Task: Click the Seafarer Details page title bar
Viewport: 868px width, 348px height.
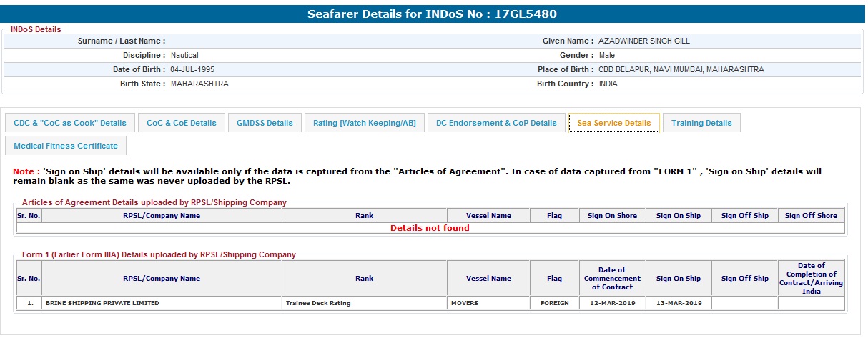Action: [x=432, y=14]
